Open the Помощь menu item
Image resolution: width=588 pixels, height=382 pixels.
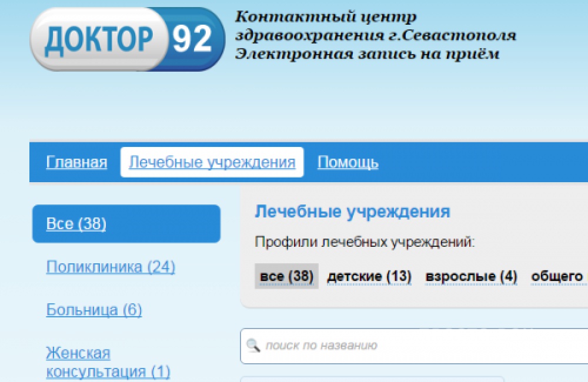pos(348,162)
